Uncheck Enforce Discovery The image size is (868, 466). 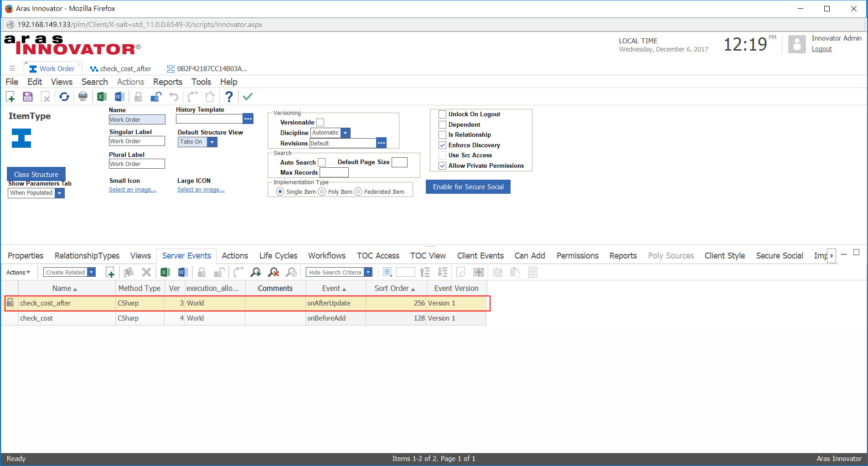click(442, 145)
